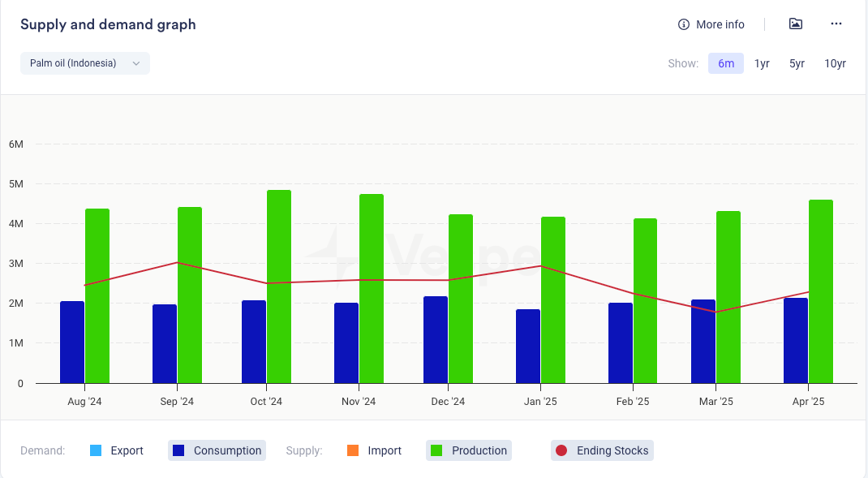
Task: Click the chevron arrow in commodity selector
Action: click(x=136, y=63)
